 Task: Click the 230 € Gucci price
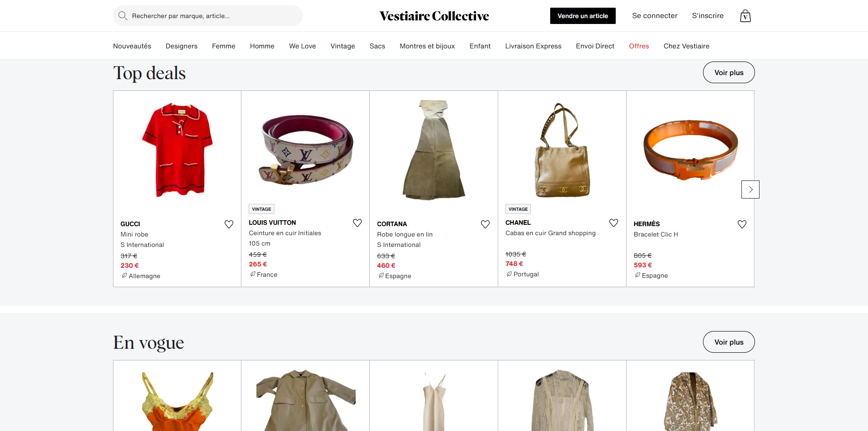tap(129, 265)
